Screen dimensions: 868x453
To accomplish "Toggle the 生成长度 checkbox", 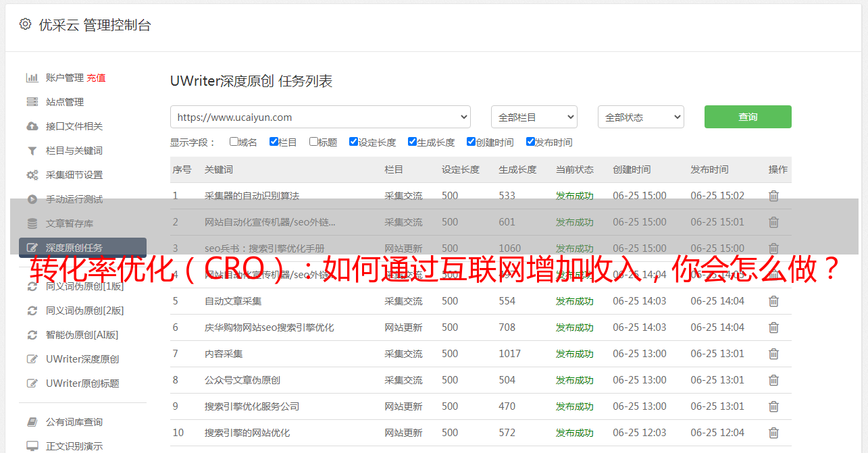I will (x=412, y=142).
